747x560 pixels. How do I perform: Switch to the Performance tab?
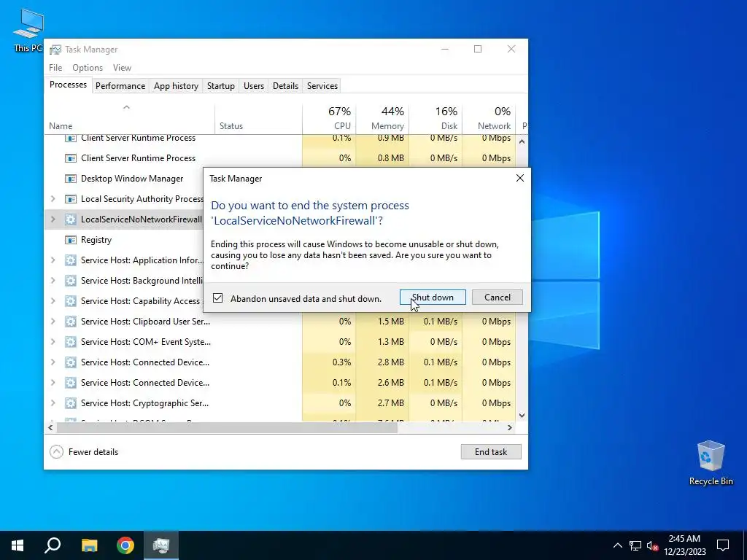[120, 86]
